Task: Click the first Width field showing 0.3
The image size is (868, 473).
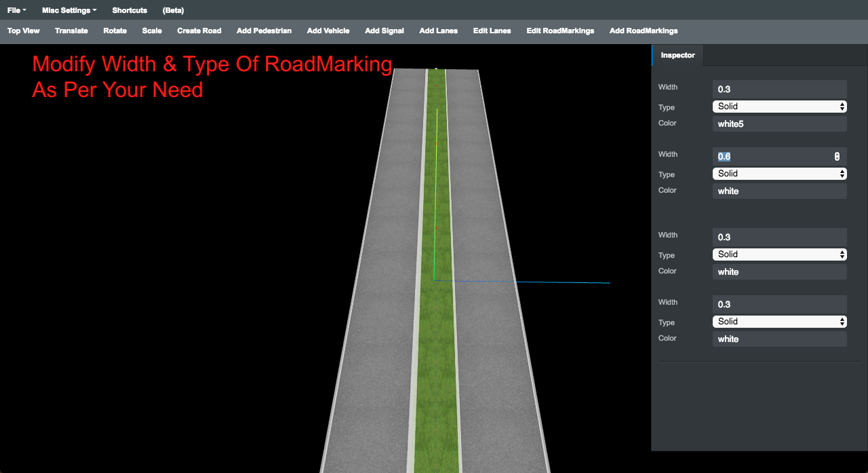Action: [780, 89]
